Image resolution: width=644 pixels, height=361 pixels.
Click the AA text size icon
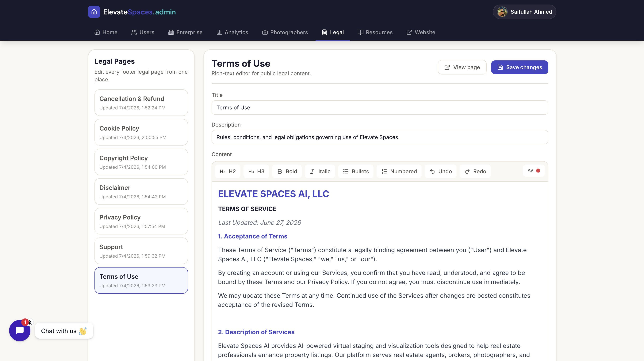(x=531, y=171)
